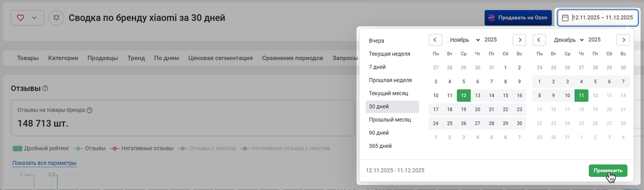Toggle Дробный рейтинг series in chart legend
Screen dimensions: 644x190
tap(41, 148)
